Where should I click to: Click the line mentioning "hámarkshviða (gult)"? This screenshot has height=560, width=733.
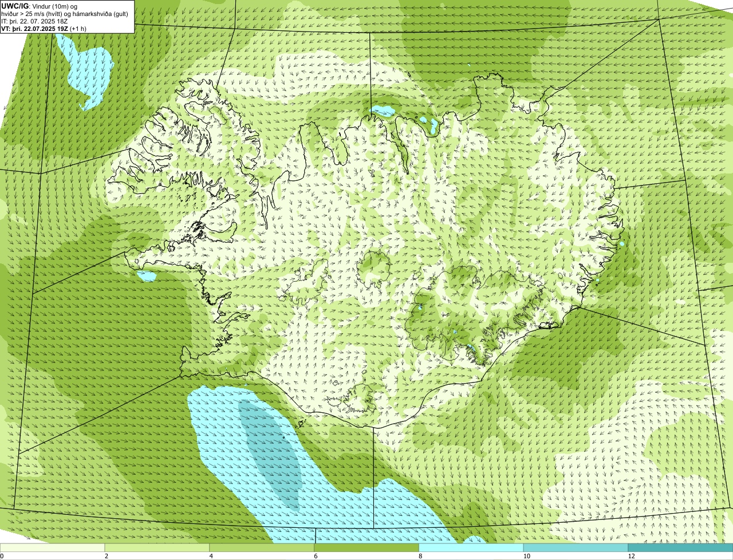(66, 13)
